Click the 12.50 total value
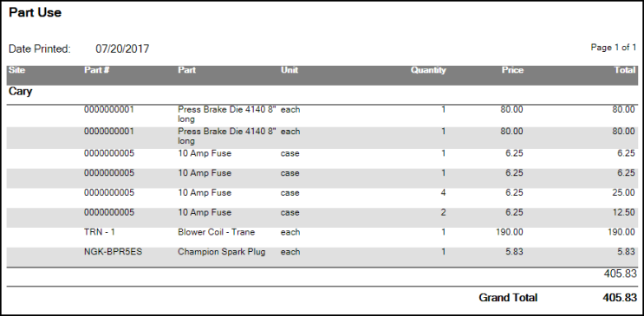The image size is (644, 316). click(623, 213)
